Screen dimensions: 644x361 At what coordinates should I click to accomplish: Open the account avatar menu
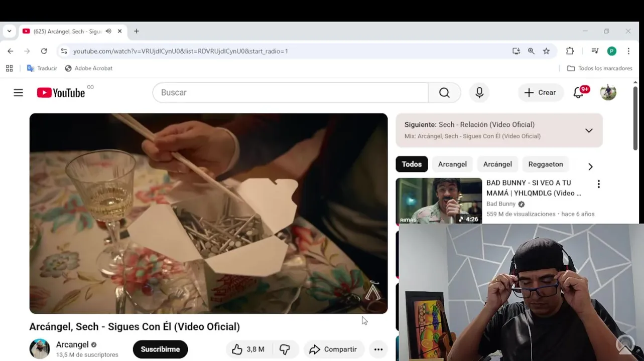(608, 93)
